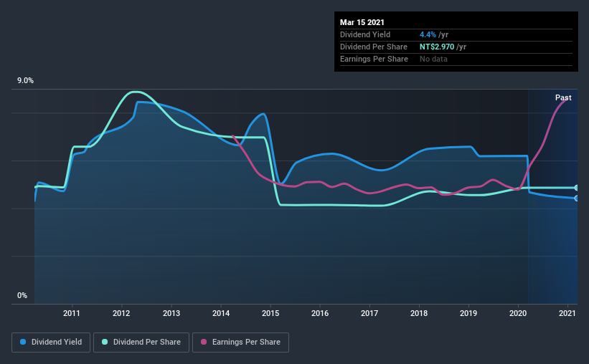Click the 2012 x-axis label
589x364 pixels.
121,313
